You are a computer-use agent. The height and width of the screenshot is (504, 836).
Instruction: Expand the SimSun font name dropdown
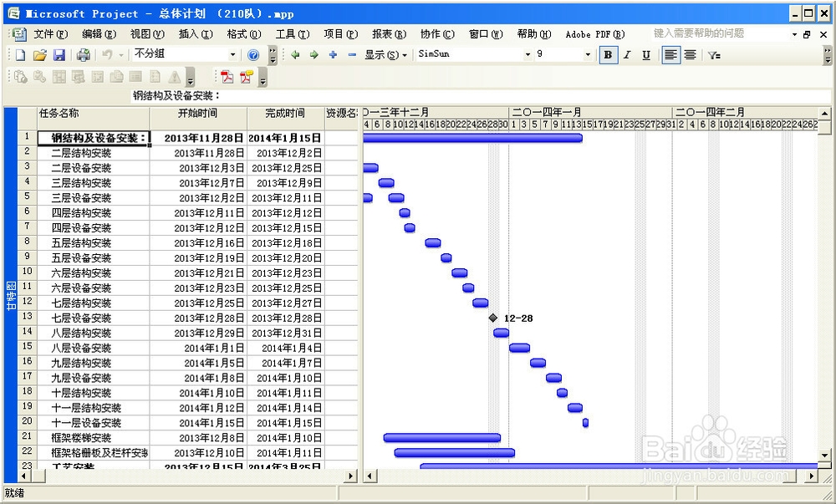(528, 55)
